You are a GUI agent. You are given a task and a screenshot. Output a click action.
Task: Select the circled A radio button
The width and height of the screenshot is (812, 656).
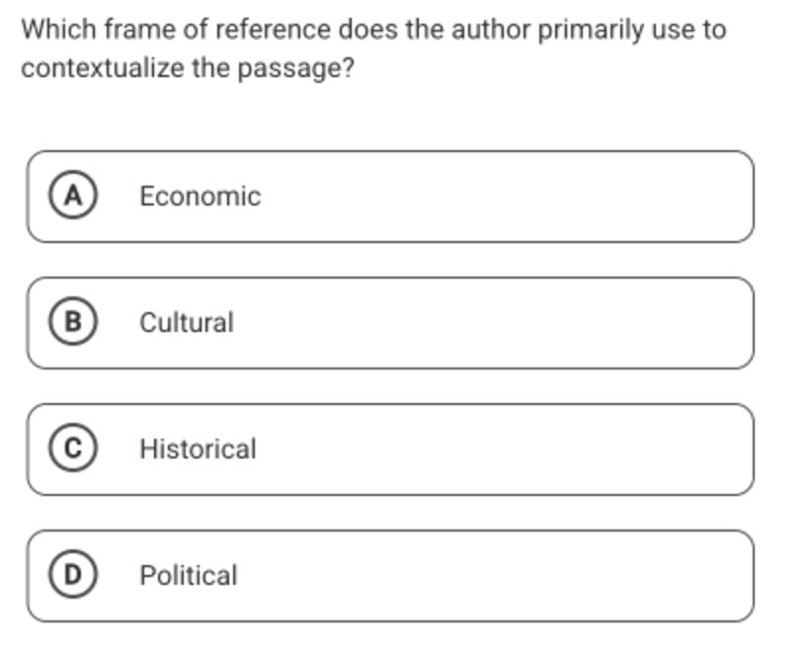pos(72,196)
